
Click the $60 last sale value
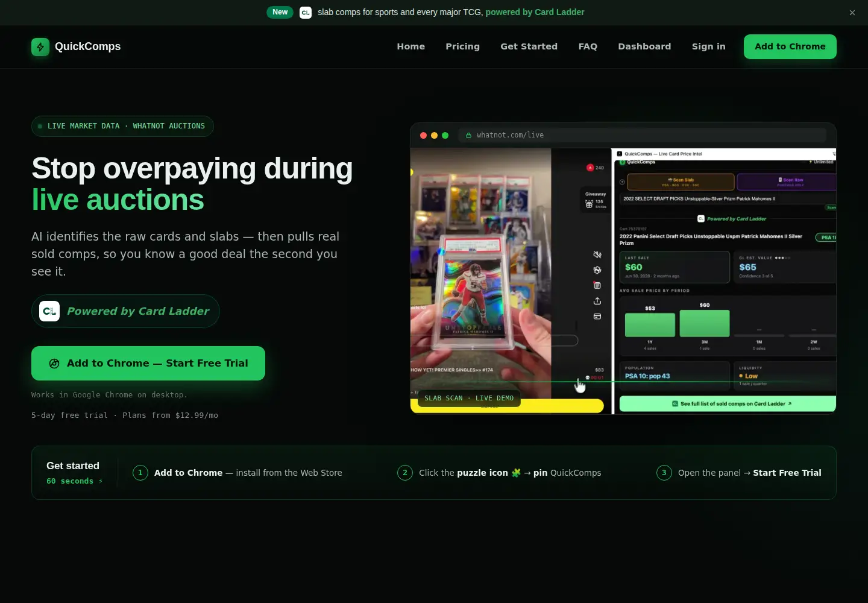coord(634,267)
